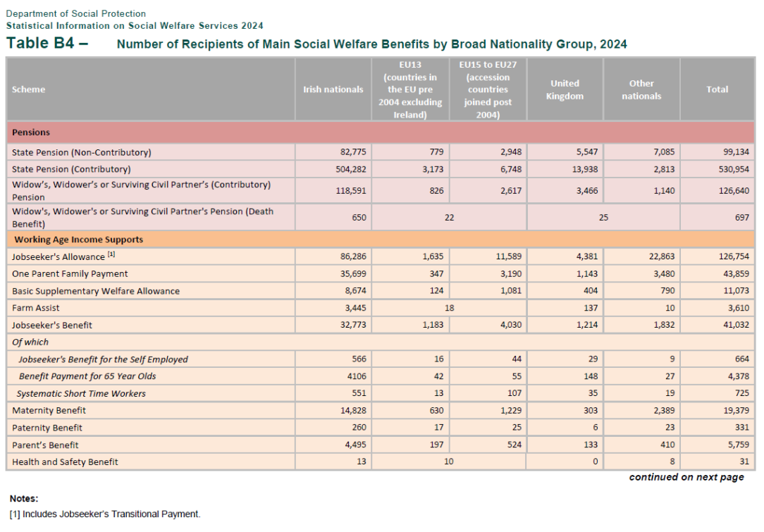Click the State Pension Contributory total 530,954
Viewport: 764px width, 532px height.
tap(733, 169)
